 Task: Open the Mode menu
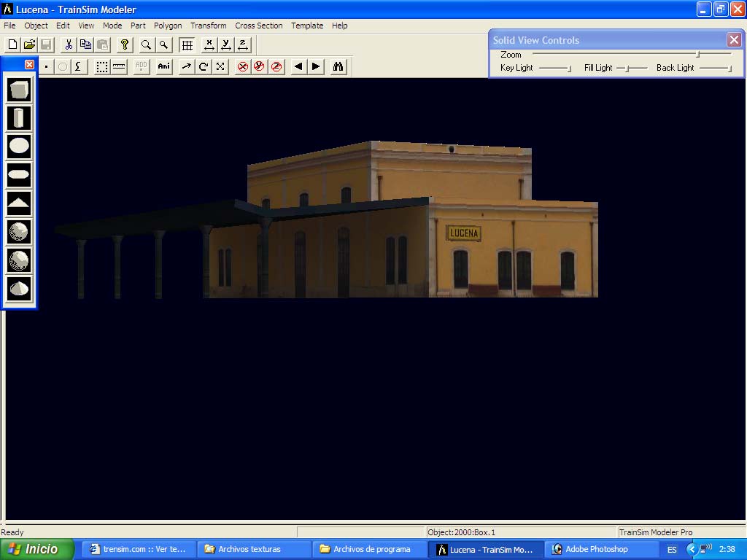pos(112,26)
